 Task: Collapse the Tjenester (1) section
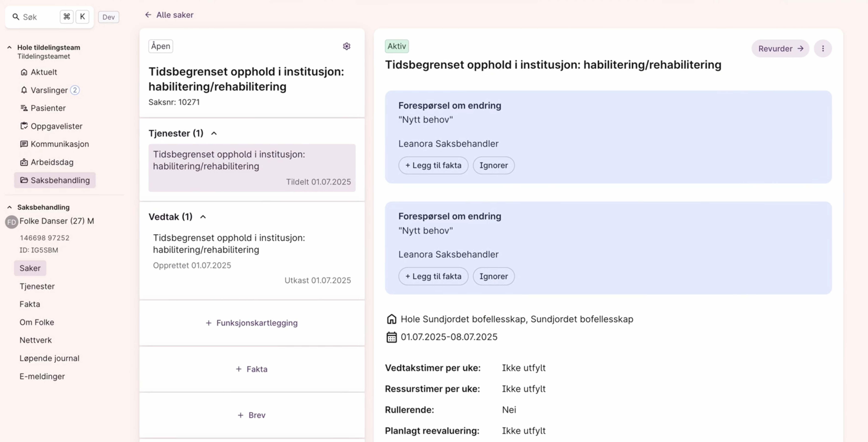pos(214,133)
